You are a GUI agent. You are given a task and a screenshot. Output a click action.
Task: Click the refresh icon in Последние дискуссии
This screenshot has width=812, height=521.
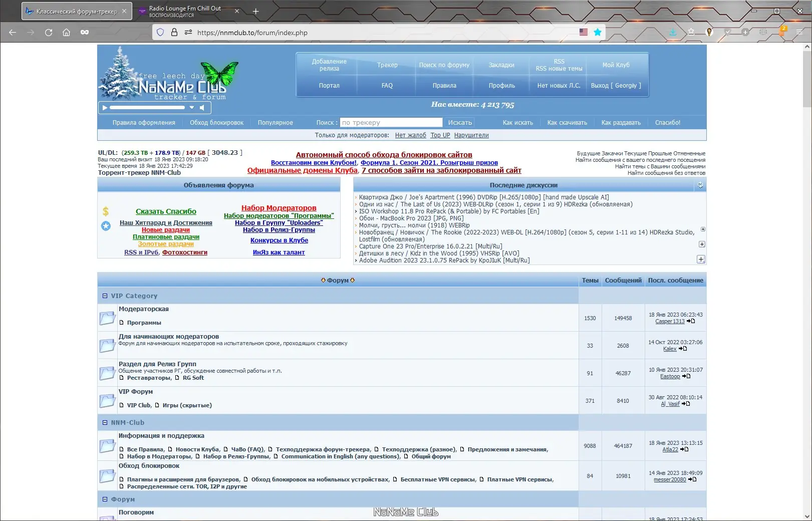coord(700,185)
